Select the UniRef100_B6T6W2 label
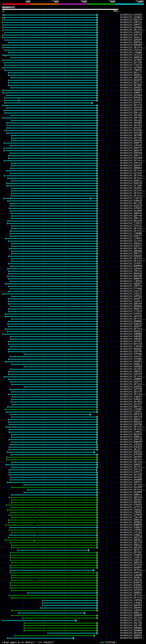This screenshot has width=146, height=644. 131,85
